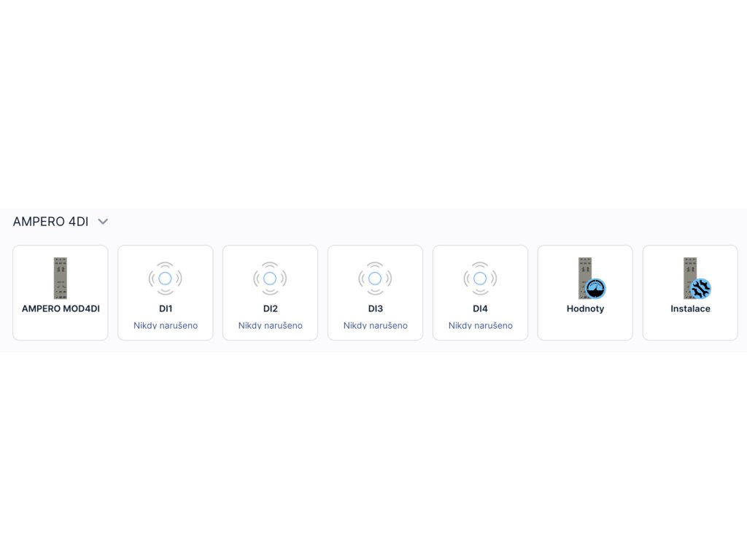Click the DI3 label text

376,308
